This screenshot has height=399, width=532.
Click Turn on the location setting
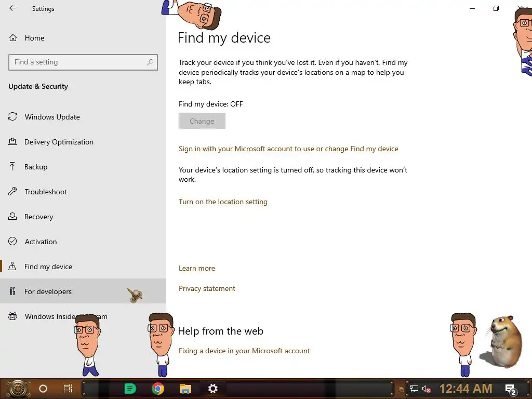coord(223,202)
